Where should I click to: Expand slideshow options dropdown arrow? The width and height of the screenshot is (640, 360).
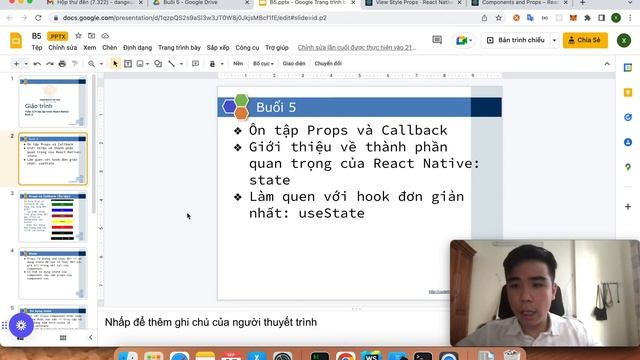point(554,40)
